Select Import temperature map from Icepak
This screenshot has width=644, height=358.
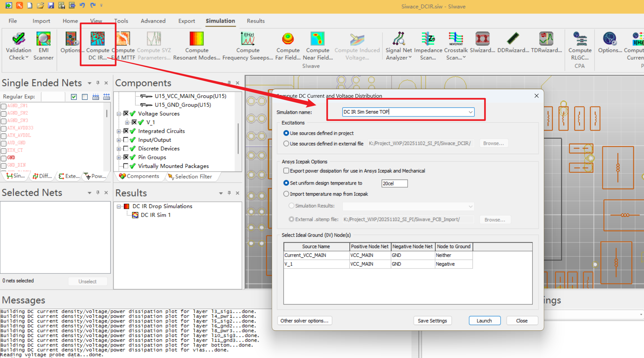286,194
